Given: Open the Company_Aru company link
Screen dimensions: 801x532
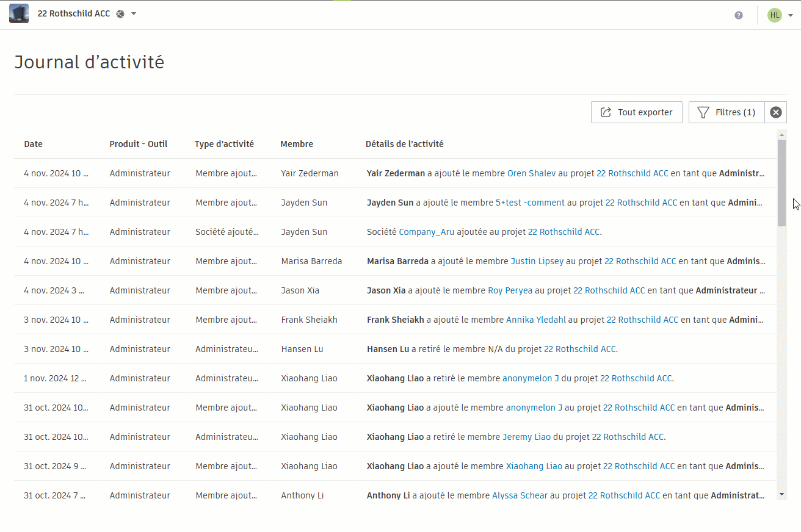Looking at the screenshot, I should (427, 232).
